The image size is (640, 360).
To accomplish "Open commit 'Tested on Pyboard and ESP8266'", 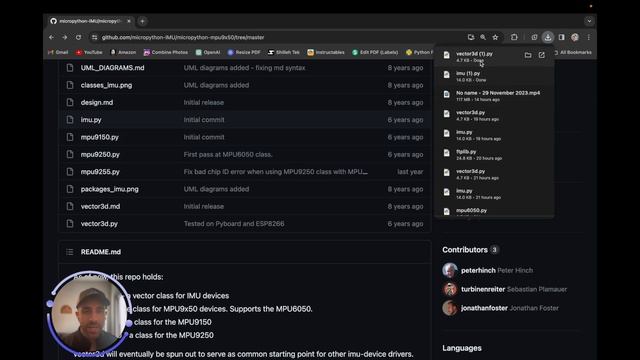I will pos(234,224).
